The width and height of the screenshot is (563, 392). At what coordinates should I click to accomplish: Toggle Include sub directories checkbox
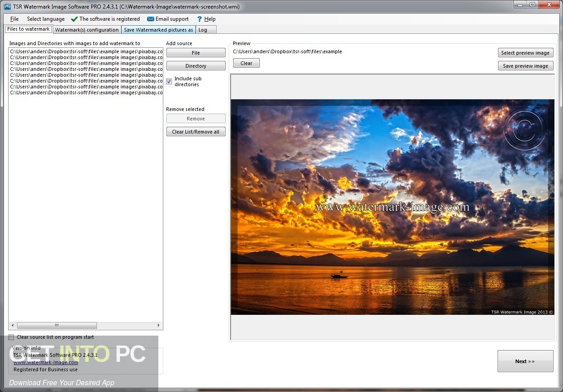point(169,81)
